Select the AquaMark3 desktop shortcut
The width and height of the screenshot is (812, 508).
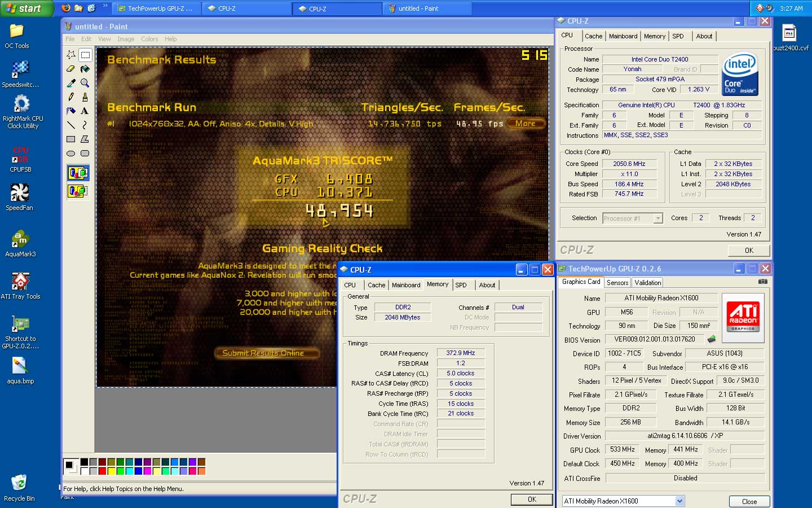20,244
